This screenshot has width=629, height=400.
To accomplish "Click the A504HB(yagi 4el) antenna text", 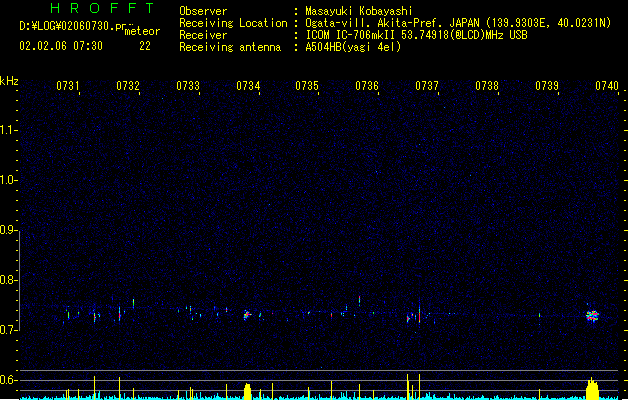I will click(353, 47).
